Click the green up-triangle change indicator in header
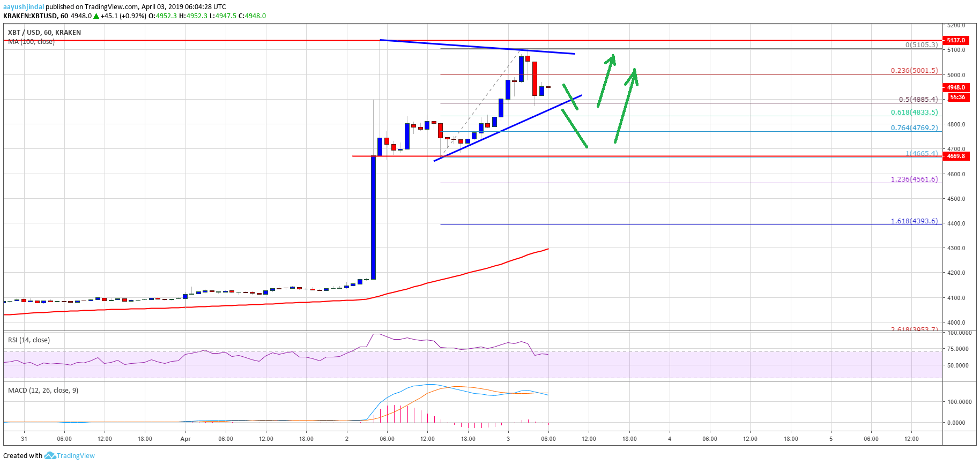This screenshot has height=465, width=980. [x=96, y=16]
